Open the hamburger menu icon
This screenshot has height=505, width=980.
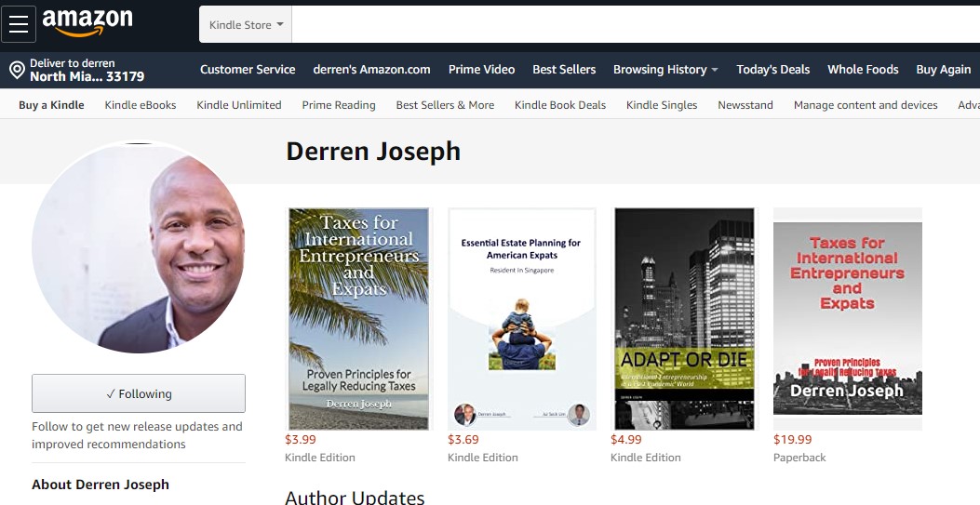point(19,24)
